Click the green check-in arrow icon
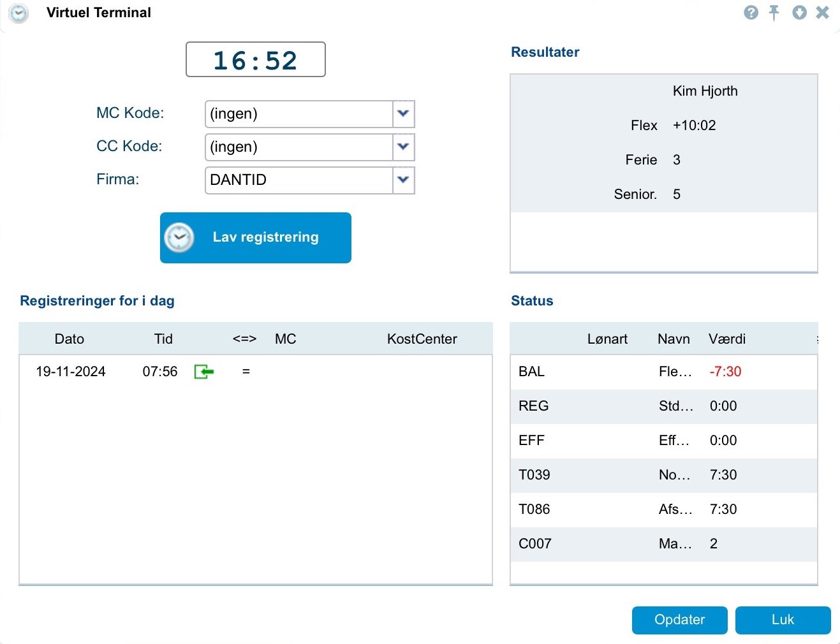The width and height of the screenshot is (840, 644). pos(203,372)
